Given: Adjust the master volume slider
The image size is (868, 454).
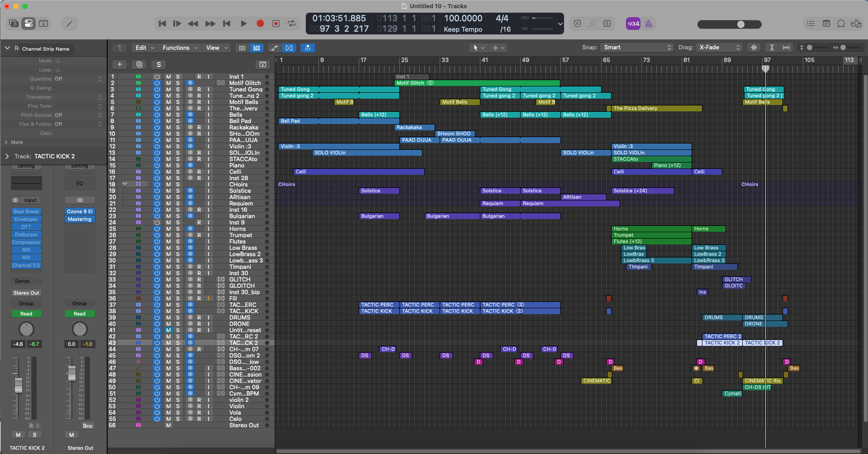Looking at the screenshot, I should 729,24.
